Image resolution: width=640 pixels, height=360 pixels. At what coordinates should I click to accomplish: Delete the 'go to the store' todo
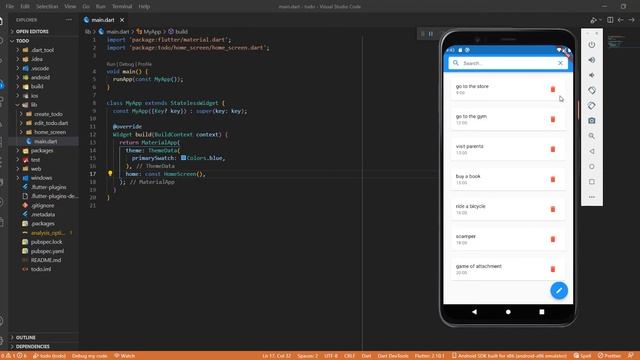[553, 89]
